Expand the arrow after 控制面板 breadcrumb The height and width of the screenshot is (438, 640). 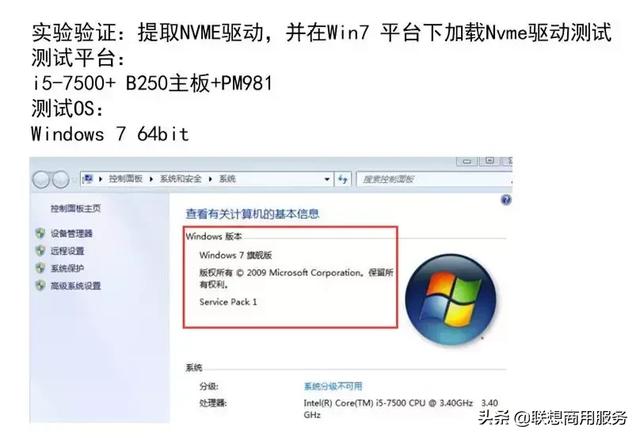(x=151, y=179)
